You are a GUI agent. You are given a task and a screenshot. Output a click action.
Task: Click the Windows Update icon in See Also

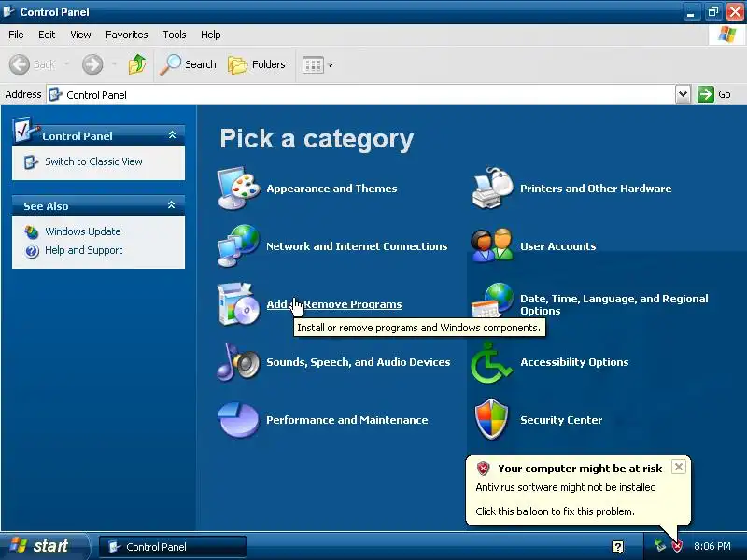tap(32, 231)
